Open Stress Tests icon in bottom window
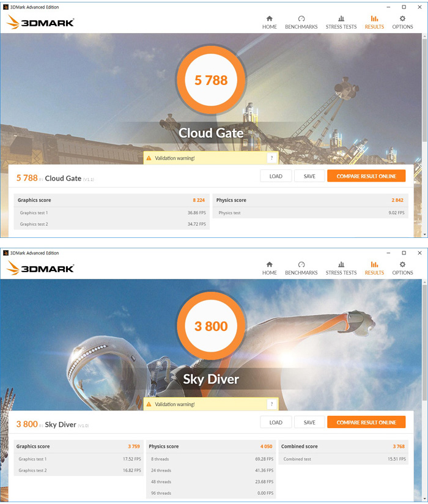Screen dimensions: 428x504 pyautogui.click(x=341, y=264)
